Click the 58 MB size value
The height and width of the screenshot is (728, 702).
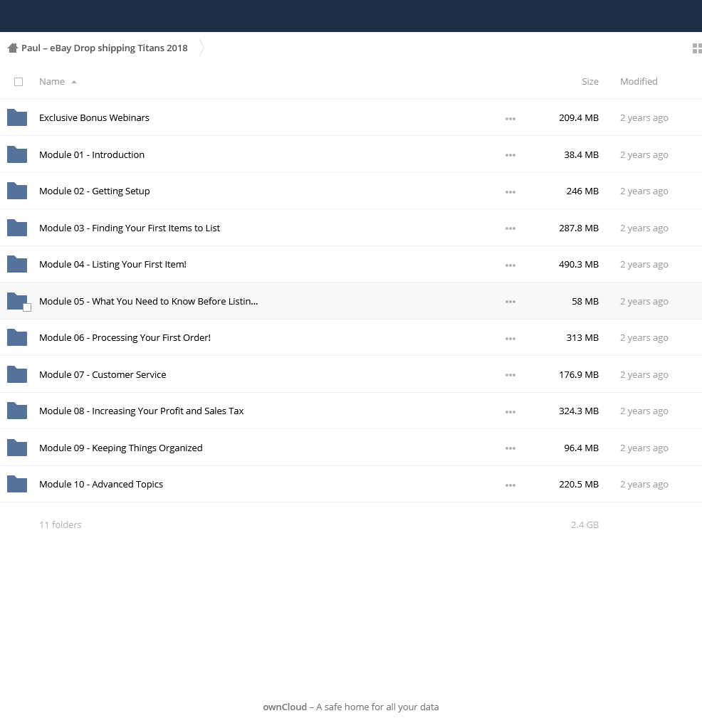(585, 301)
